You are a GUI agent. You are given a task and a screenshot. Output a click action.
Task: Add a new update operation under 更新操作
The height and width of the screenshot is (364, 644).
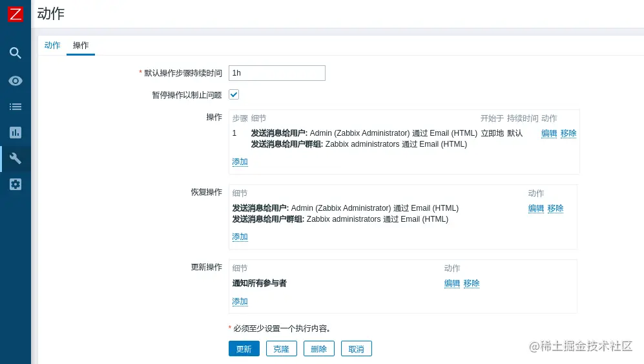[x=240, y=301]
